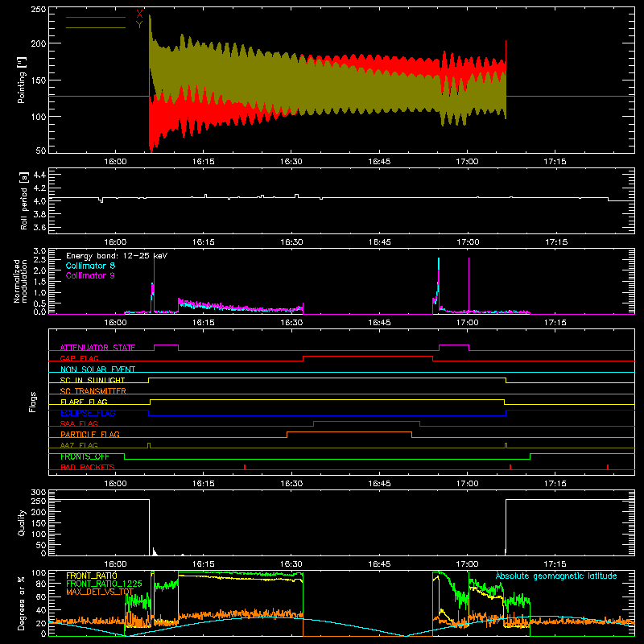Select the SC_TRANSMITTER flag label
Viewport: 644px width, 644px height.
(93, 390)
